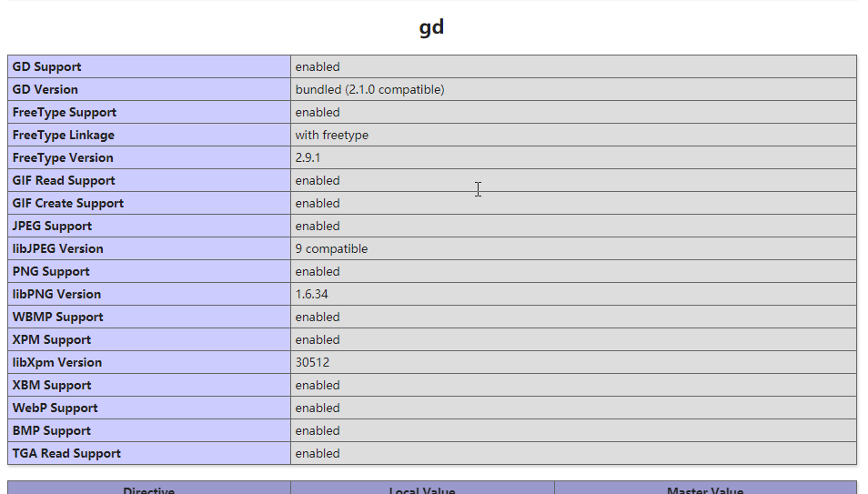
Task: Click 'enabled' value in XPM Support row
Action: point(318,339)
